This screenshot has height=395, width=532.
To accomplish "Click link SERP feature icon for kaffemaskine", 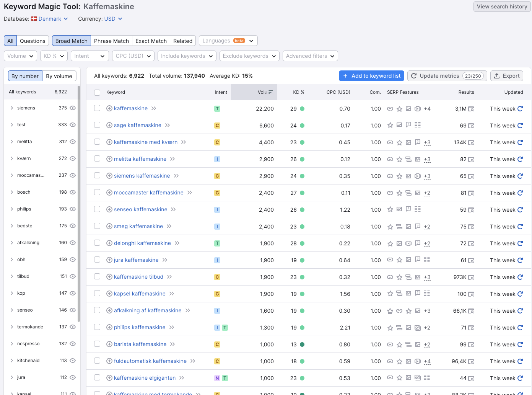I will coord(390,109).
